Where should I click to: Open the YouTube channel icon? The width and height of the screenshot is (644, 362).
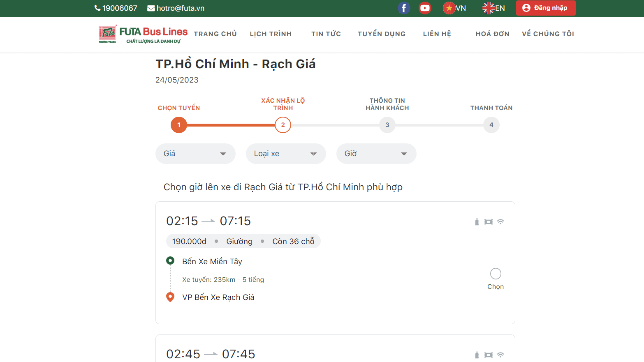click(x=424, y=8)
